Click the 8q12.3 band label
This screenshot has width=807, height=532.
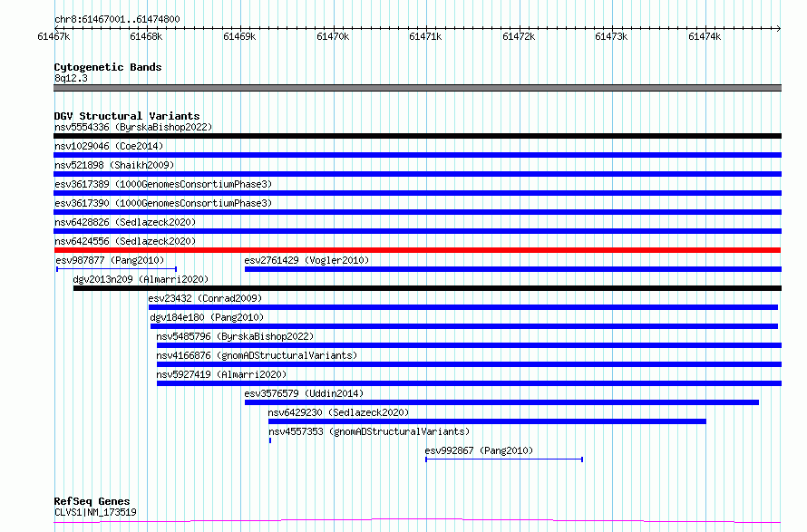pos(71,78)
